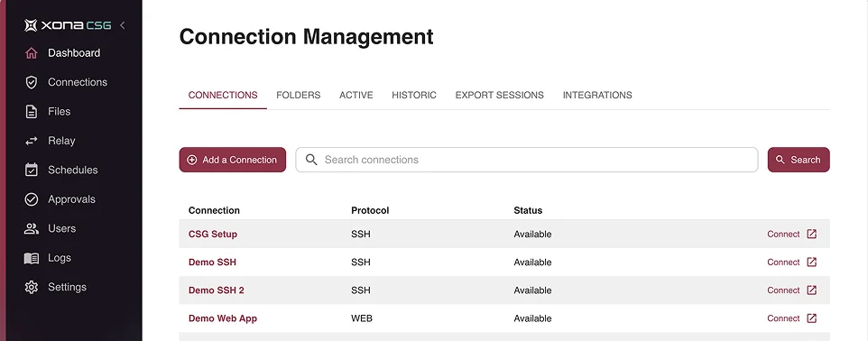Click Connect for the Demo SSH row

(x=783, y=263)
